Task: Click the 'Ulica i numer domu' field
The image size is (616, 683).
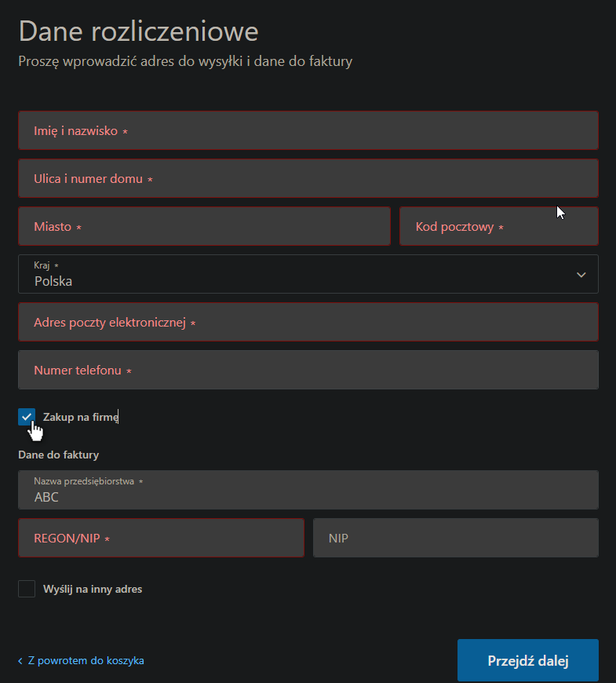Action: coord(308,178)
